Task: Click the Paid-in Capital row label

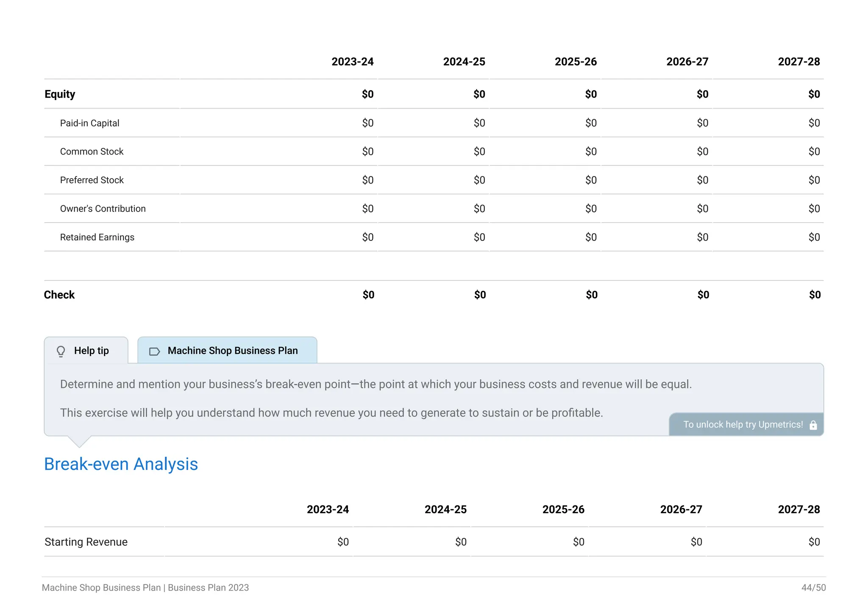Action: coord(89,123)
